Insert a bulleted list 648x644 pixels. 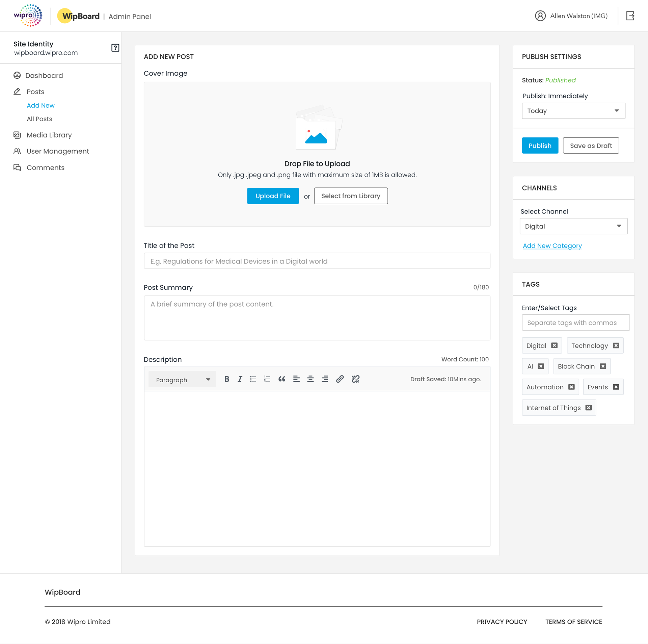(253, 379)
